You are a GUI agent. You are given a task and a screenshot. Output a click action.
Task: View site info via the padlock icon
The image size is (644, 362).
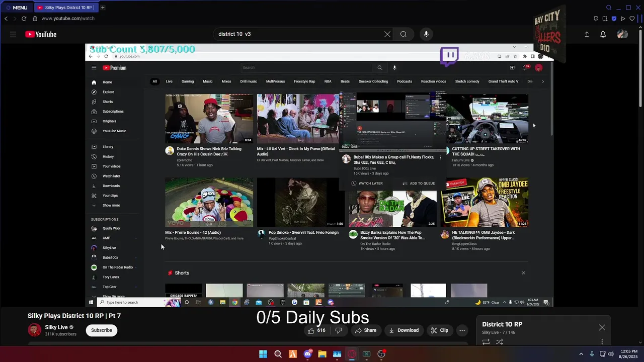[35, 19]
